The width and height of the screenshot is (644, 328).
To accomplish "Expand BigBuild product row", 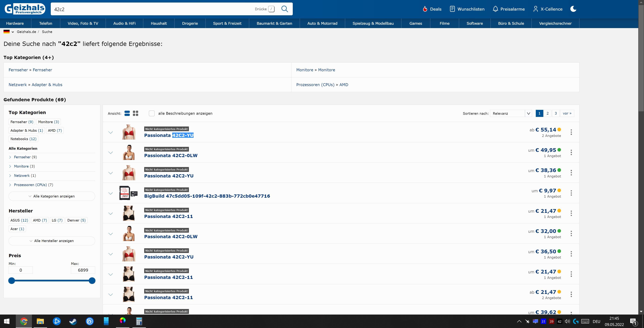I will click(111, 193).
